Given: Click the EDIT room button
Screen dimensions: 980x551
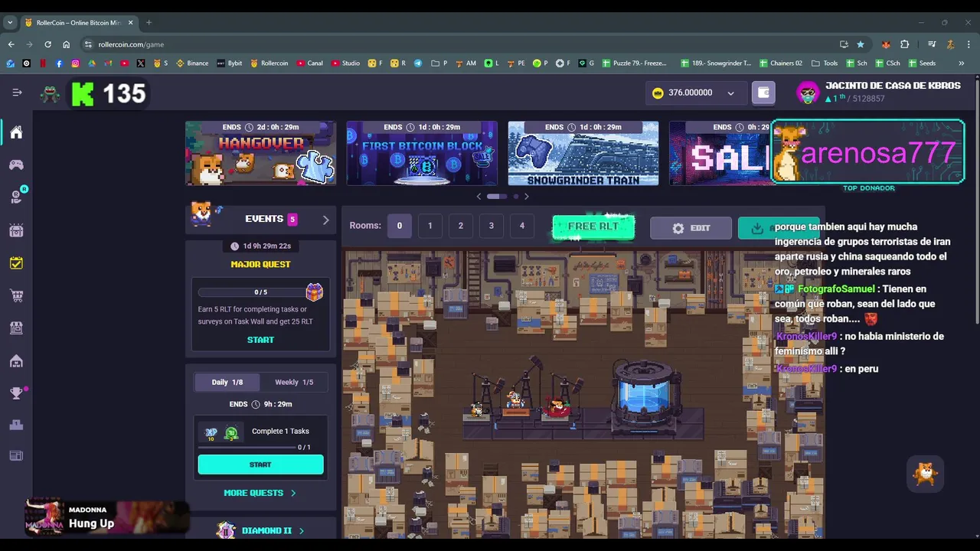Looking at the screenshot, I should tap(691, 228).
